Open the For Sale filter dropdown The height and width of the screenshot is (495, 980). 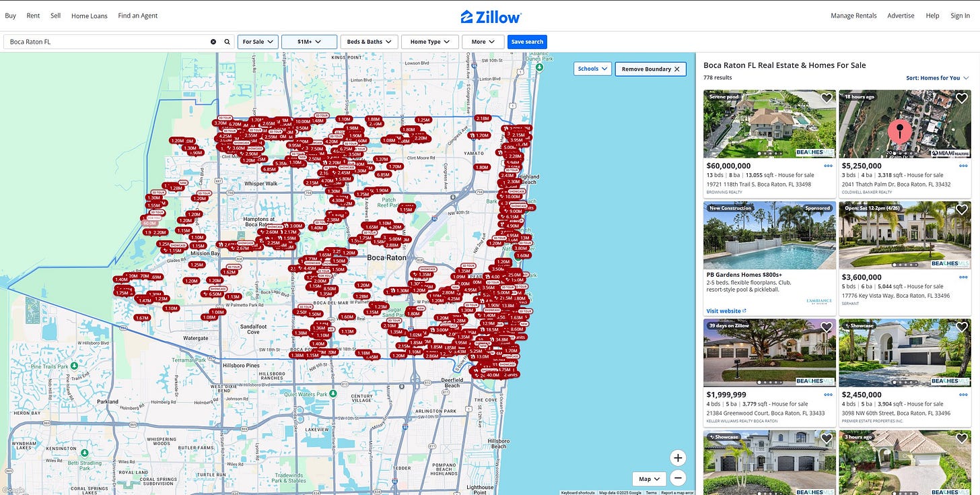(258, 42)
